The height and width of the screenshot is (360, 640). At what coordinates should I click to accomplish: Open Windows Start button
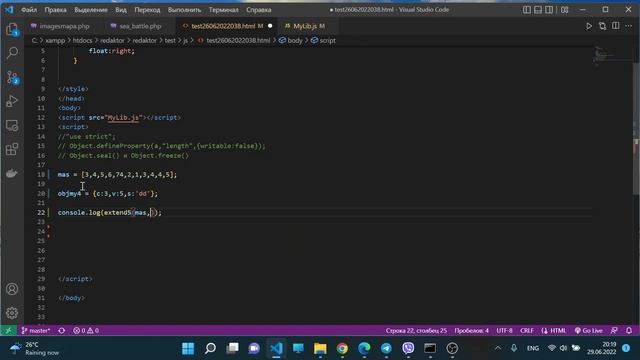[188, 348]
